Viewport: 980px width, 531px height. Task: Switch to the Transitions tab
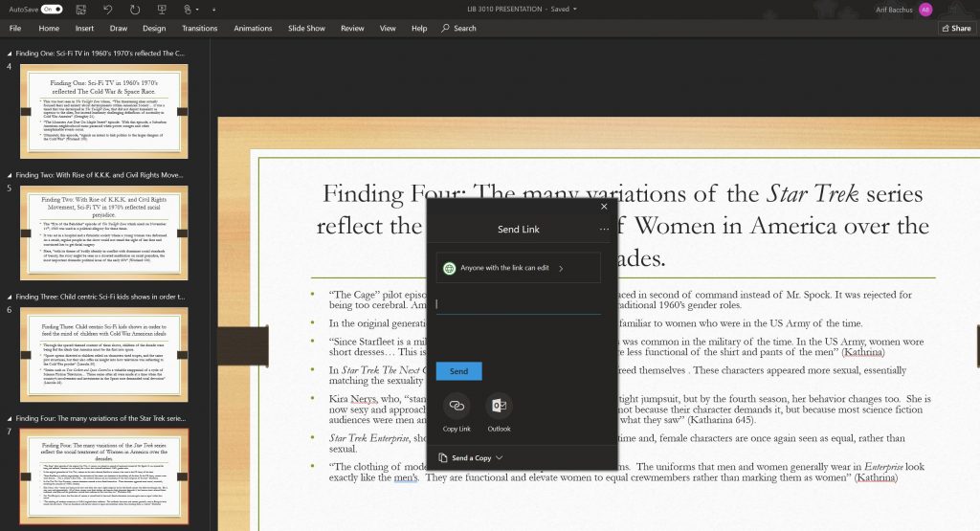pos(199,28)
